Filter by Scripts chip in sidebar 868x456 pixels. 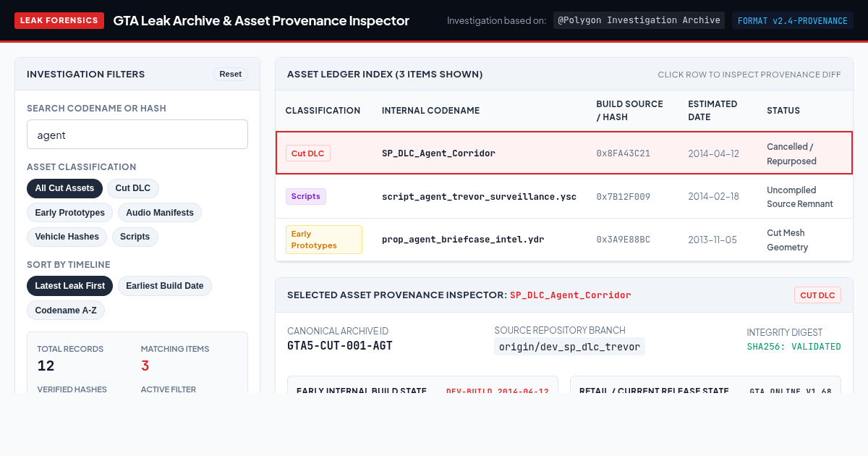[135, 237]
